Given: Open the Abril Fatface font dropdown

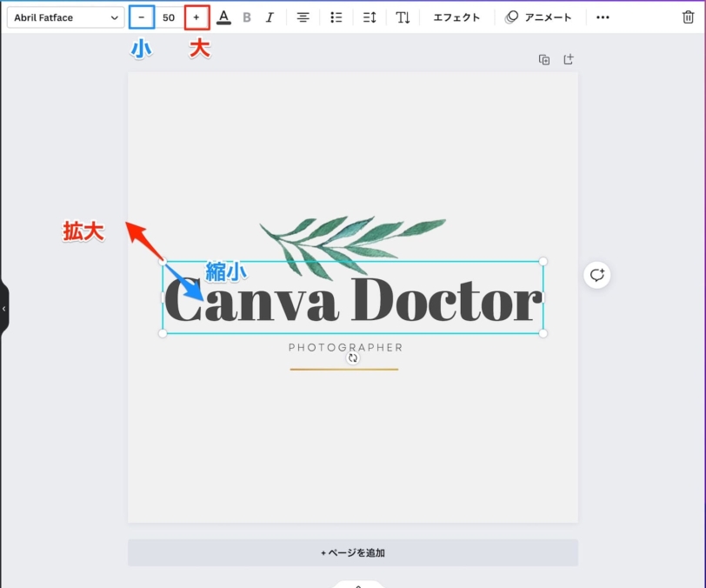Looking at the screenshot, I should point(66,17).
